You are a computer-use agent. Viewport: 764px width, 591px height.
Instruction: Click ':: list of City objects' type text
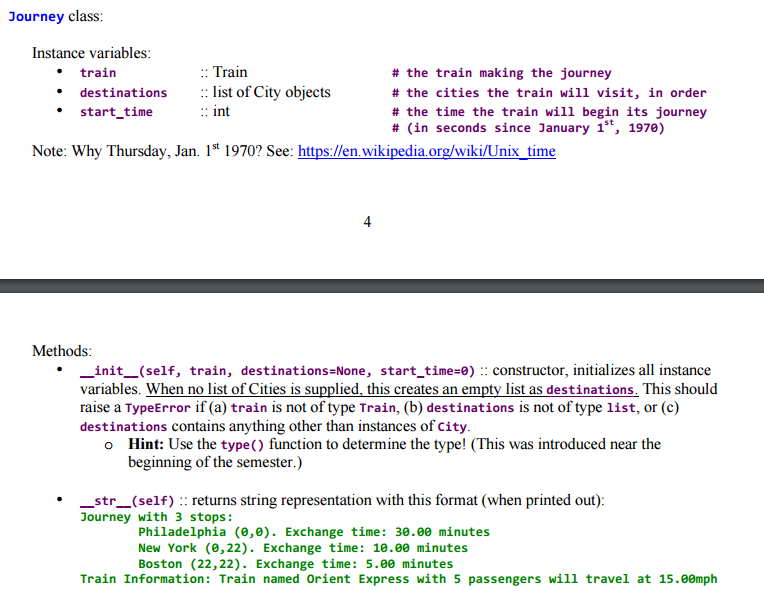tap(265, 92)
